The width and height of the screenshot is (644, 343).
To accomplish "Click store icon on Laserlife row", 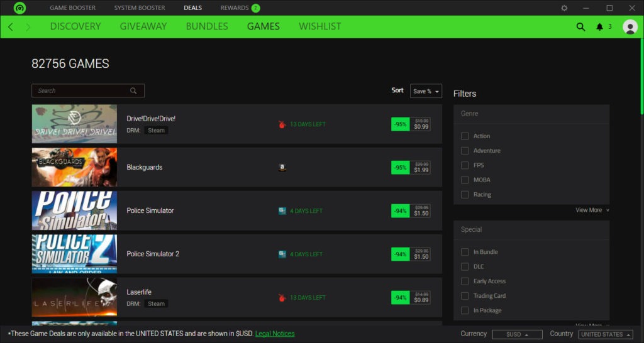I will point(282,298).
